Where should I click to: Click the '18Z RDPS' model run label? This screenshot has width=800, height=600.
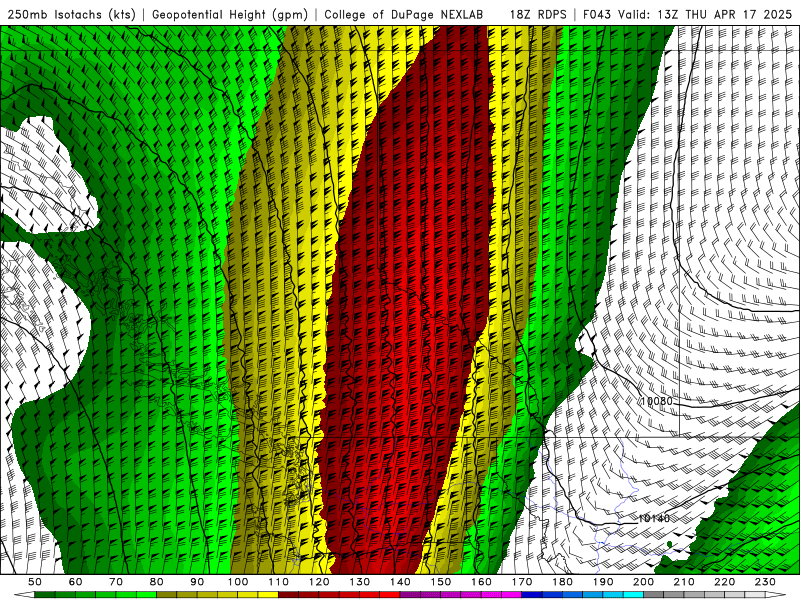point(538,14)
